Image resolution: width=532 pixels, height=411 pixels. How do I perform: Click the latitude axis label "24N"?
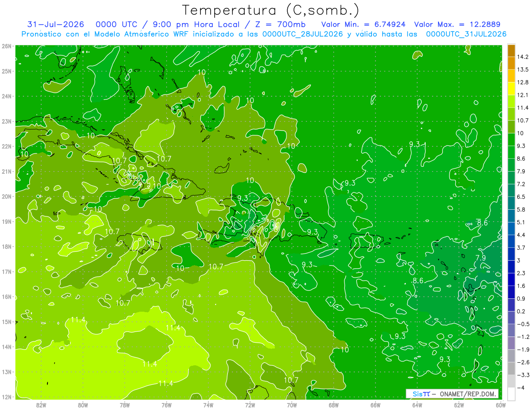(7, 96)
